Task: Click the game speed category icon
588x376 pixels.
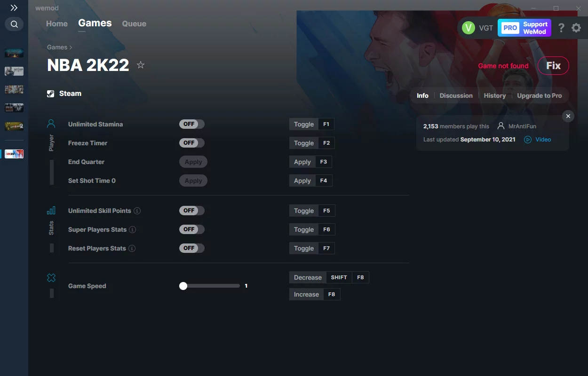Action: (x=51, y=278)
